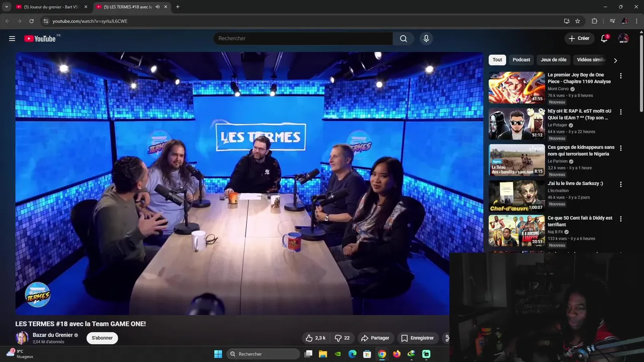Open Bazar du Grenier channel avatar
The width and height of the screenshot is (644, 362).
click(x=22, y=338)
